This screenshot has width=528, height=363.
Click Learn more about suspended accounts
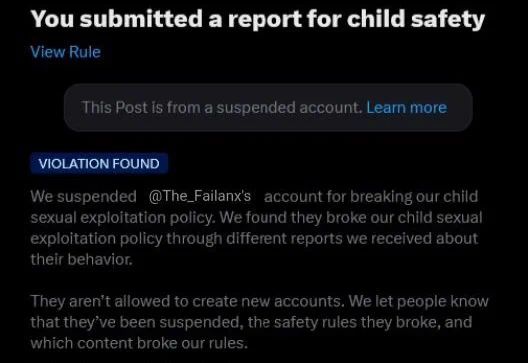pyautogui.click(x=407, y=107)
